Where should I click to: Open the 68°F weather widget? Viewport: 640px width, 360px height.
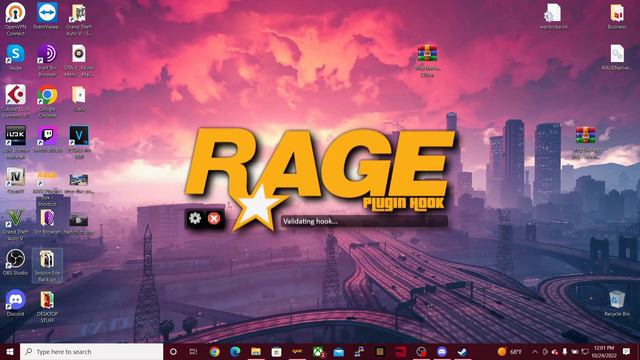pos(510,351)
